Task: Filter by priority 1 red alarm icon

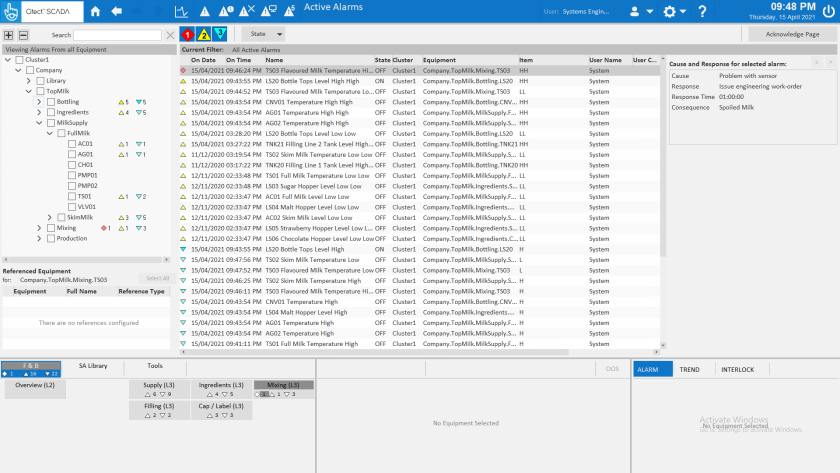Action: 188,35
